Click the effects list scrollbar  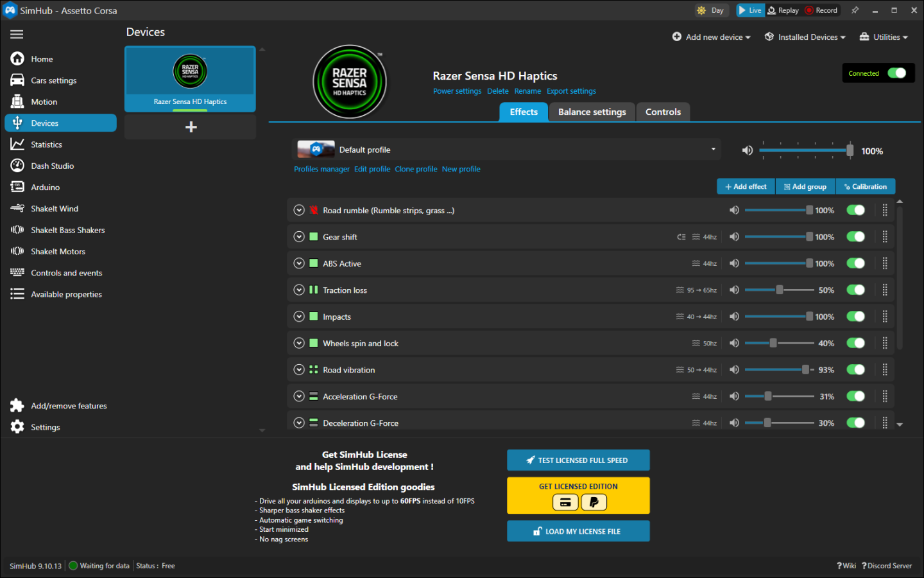(x=900, y=277)
